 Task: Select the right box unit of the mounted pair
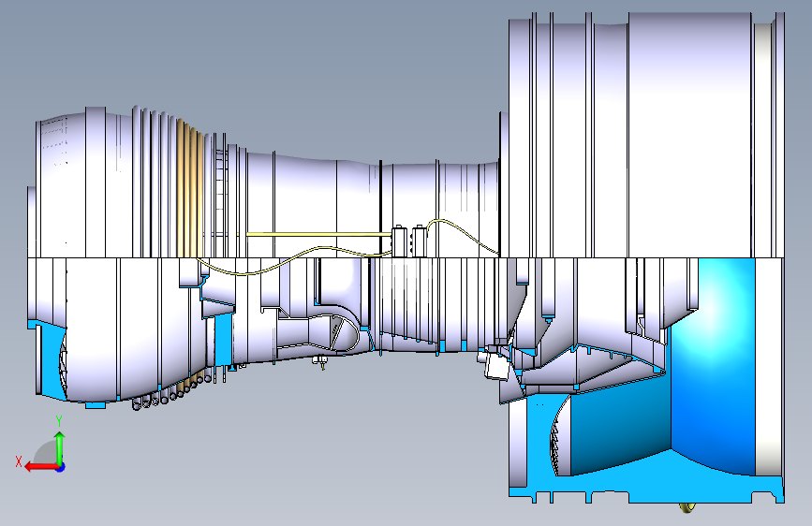420,241
